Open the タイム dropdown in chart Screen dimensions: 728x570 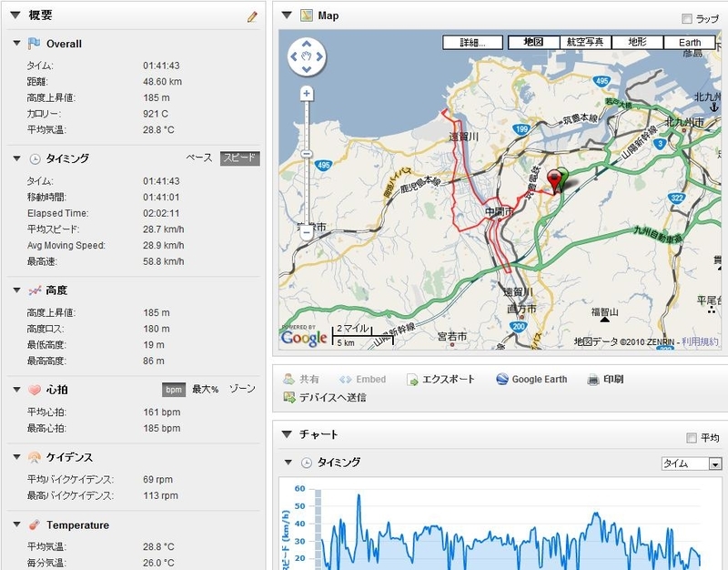pos(692,463)
